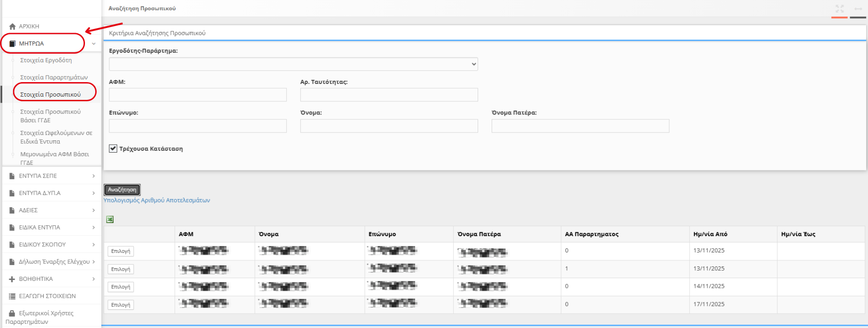Uncheck the Τρέχουσα Κατάσταση checkbox
This screenshot has width=868, height=328.
(113, 148)
